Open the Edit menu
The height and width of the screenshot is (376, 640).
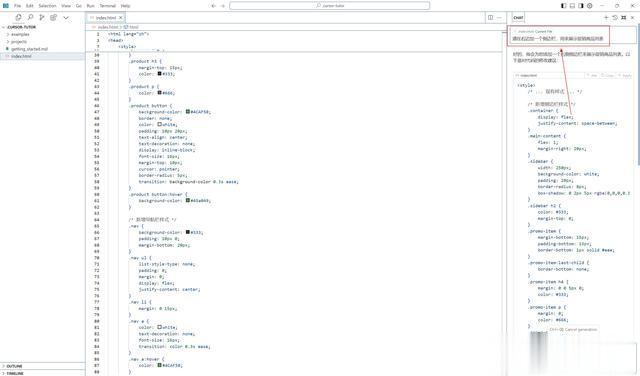coord(30,6)
